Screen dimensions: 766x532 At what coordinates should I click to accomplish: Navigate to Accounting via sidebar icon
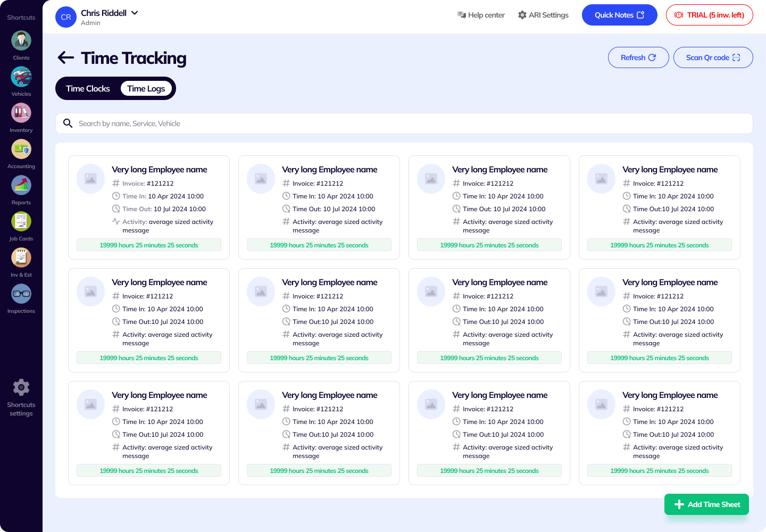point(21,149)
